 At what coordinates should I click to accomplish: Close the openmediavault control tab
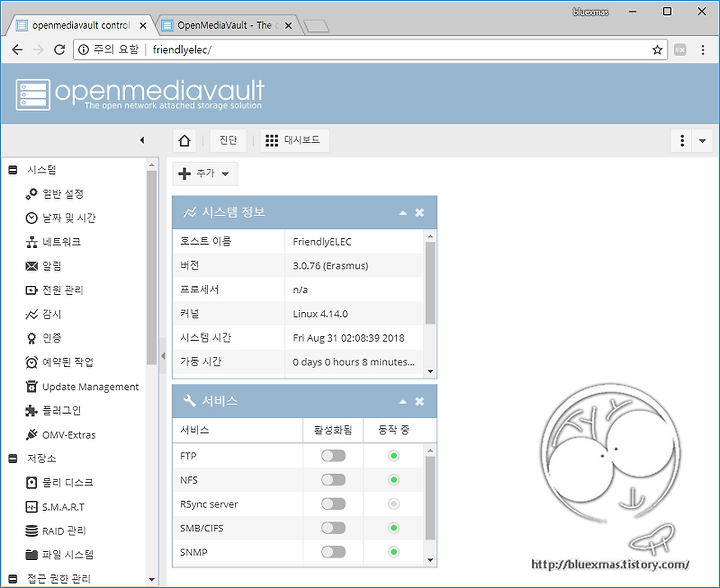[x=143, y=26]
